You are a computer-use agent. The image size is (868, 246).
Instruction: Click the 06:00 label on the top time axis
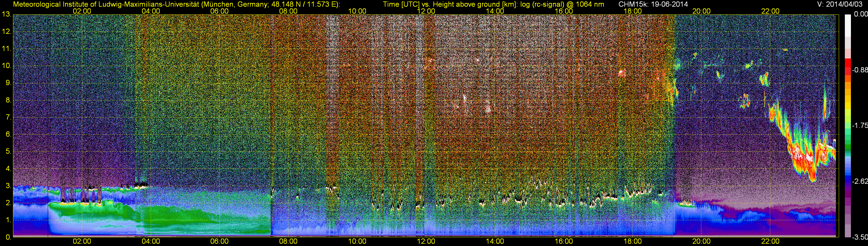coord(219,11)
